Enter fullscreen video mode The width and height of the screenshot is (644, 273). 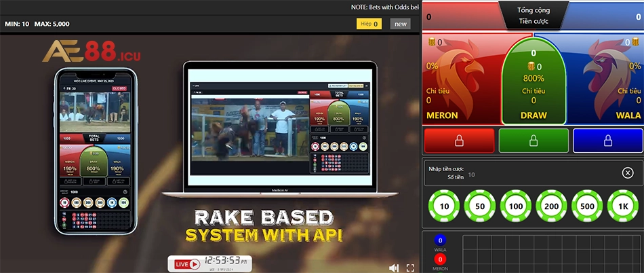[x=410, y=268]
